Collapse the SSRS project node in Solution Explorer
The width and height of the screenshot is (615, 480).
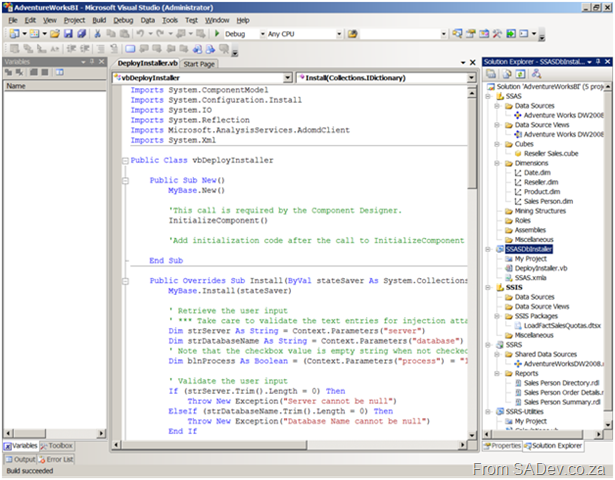(x=488, y=345)
